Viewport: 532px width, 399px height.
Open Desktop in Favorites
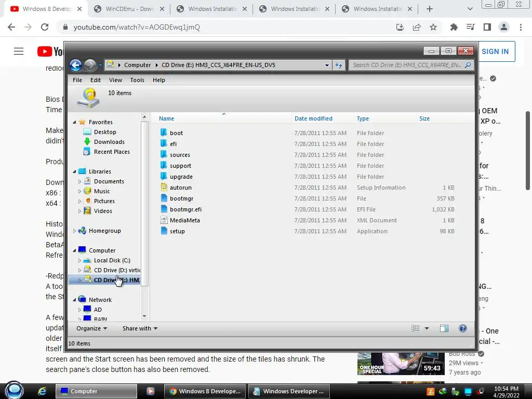[x=105, y=132]
